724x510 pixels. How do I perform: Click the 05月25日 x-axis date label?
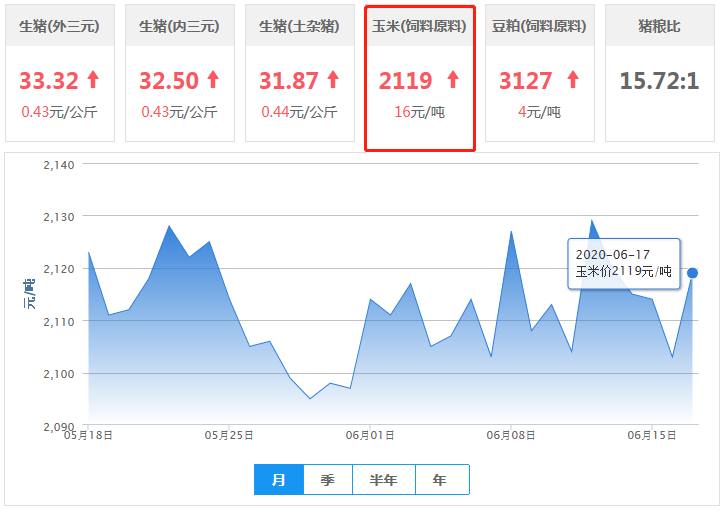pyautogui.click(x=229, y=435)
